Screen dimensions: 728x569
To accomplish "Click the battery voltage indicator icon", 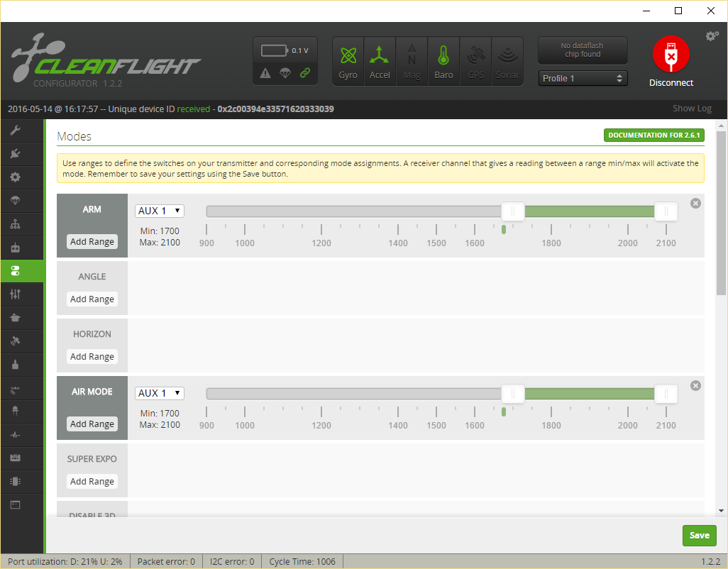I will click(274, 50).
